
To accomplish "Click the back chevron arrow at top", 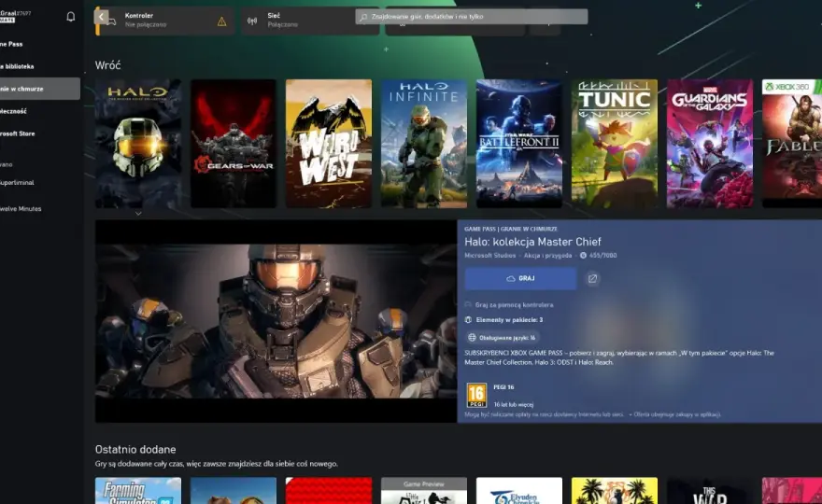I will [101, 17].
